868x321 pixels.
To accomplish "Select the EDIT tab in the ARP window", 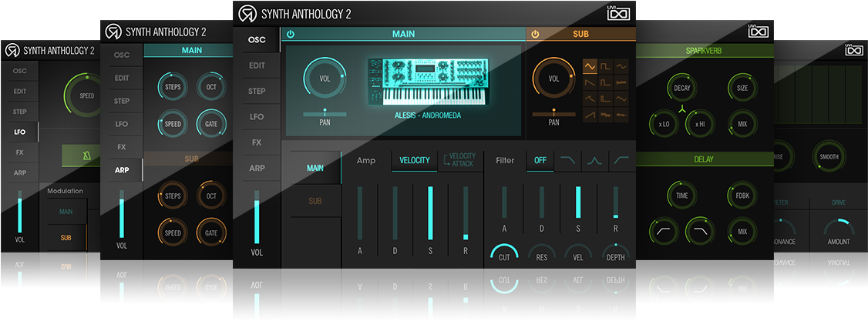I will pyautogui.click(x=122, y=78).
